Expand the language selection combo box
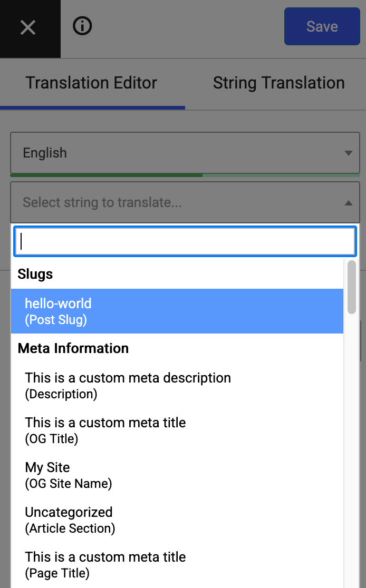 point(185,153)
